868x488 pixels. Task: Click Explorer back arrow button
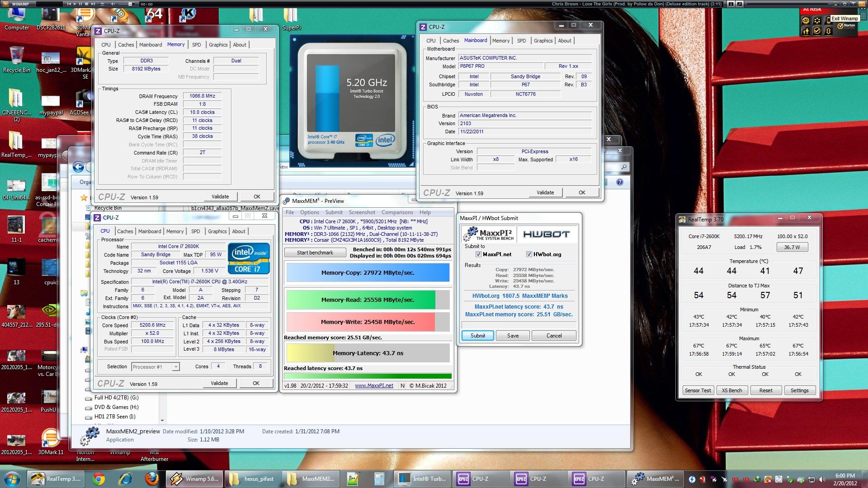pyautogui.click(x=78, y=167)
